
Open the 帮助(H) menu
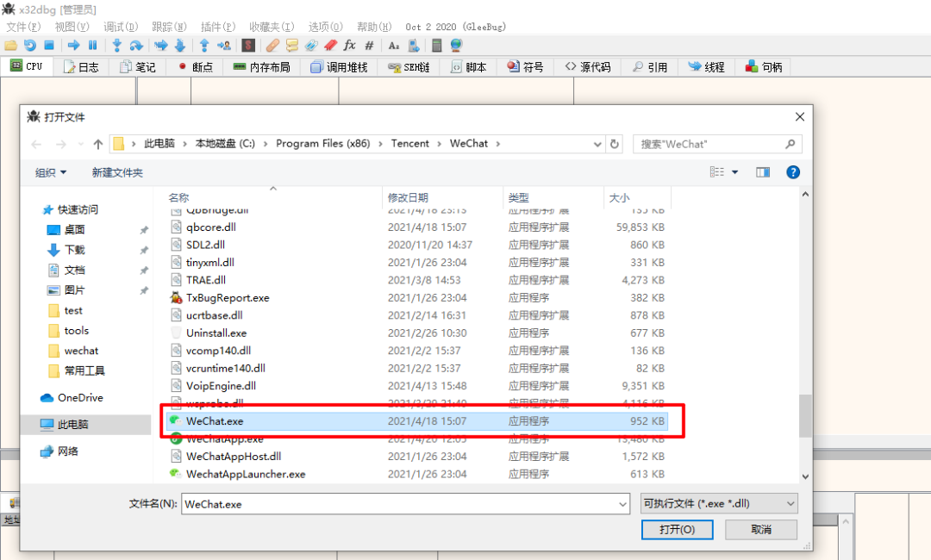pyautogui.click(x=374, y=27)
